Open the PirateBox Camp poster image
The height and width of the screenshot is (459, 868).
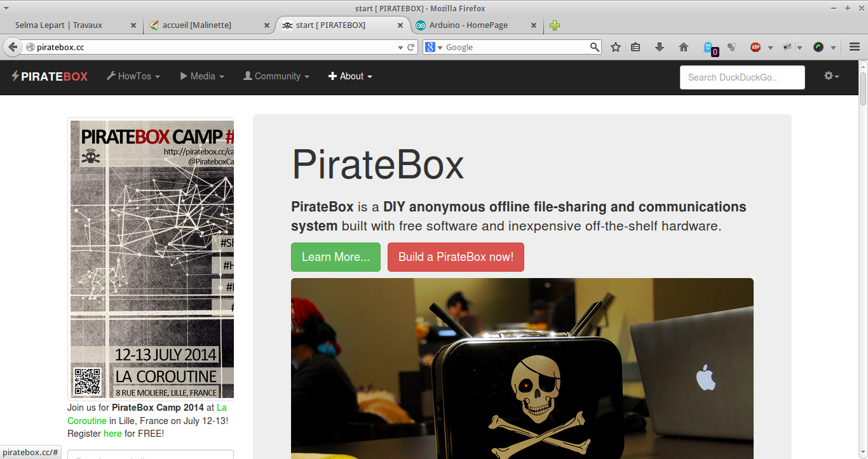(152, 259)
